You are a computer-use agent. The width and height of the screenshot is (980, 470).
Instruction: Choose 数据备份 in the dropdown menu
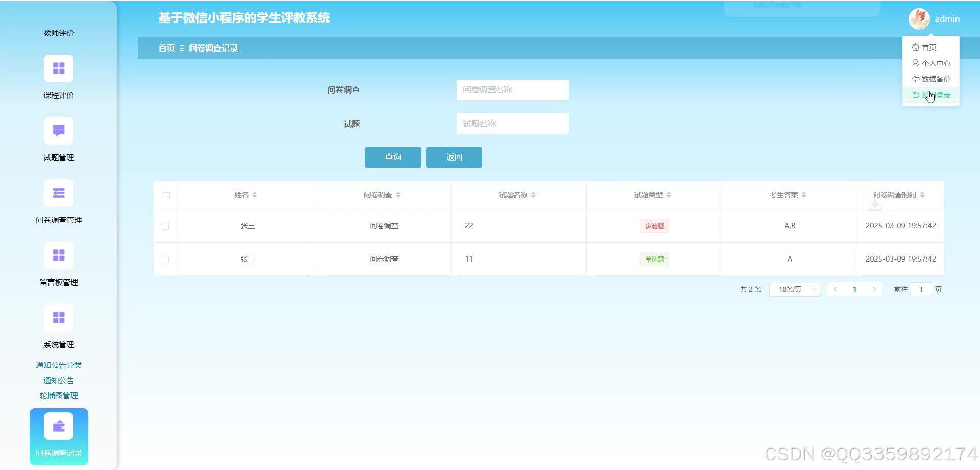point(932,79)
